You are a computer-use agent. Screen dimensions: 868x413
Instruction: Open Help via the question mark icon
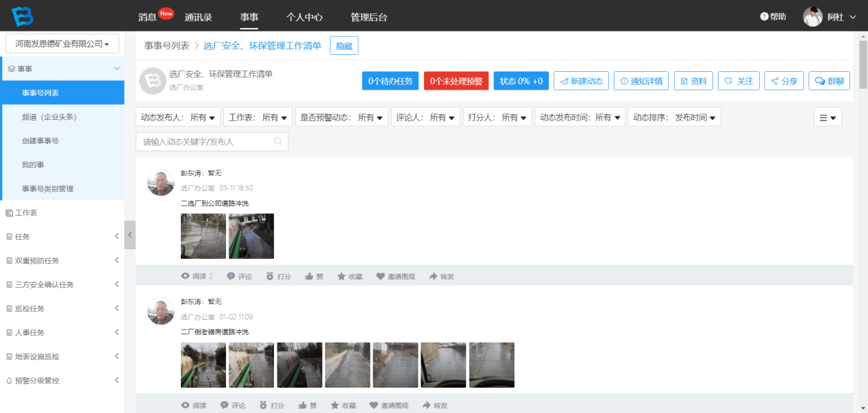(x=765, y=16)
